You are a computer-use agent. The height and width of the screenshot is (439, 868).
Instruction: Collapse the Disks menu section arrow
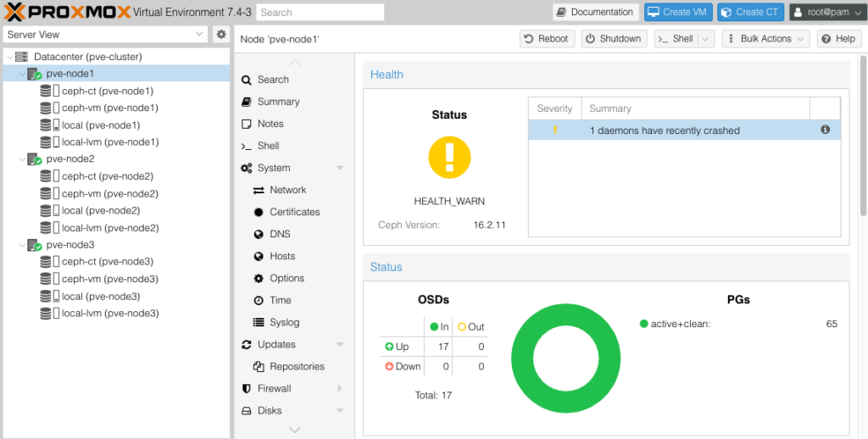(x=340, y=411)
